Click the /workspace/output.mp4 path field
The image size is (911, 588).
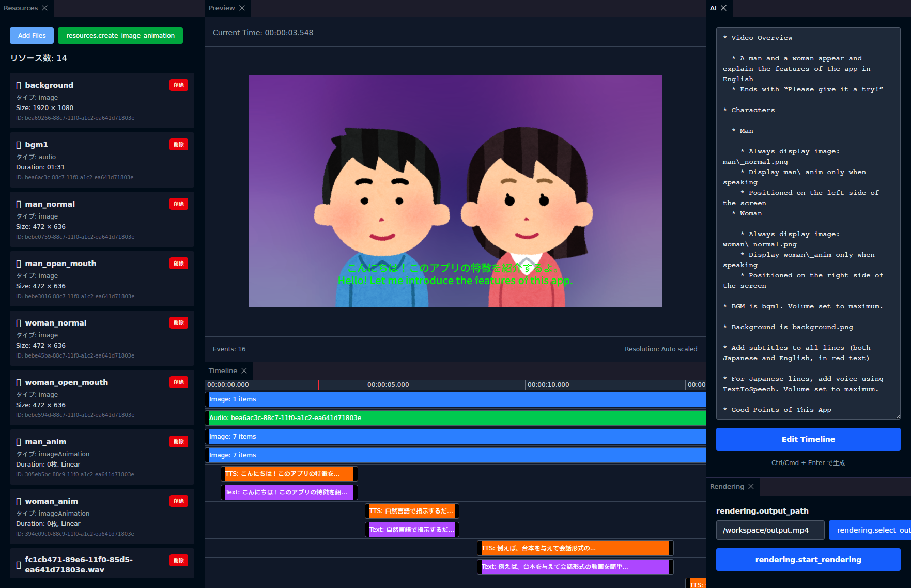point(770,530)
